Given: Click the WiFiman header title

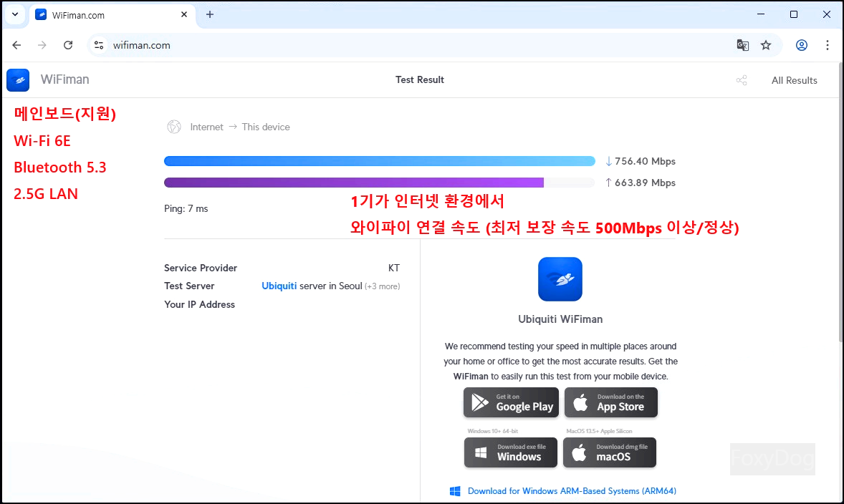Looking at the screenshot, I should [64, 79].
